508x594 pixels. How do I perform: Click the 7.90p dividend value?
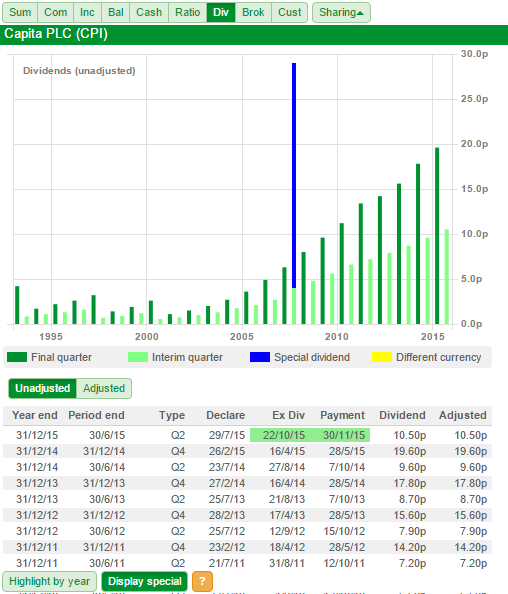[413, 531]
